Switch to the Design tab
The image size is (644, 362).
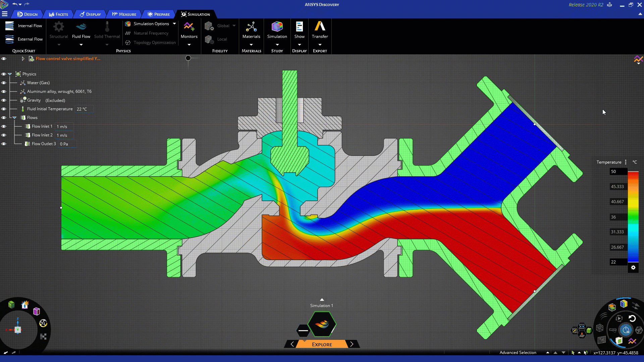click(29, 14)
